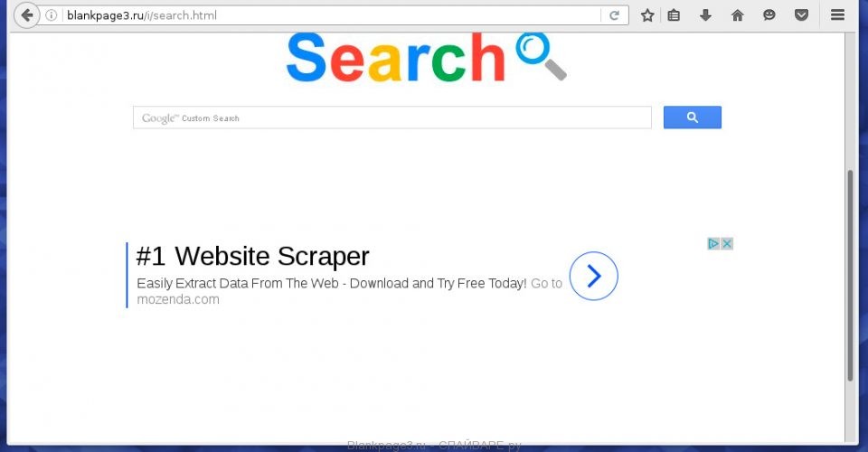868x452 pixels.
Task: Open the hamburger menu
Action: pyautogui.click(x=837, y=15)
